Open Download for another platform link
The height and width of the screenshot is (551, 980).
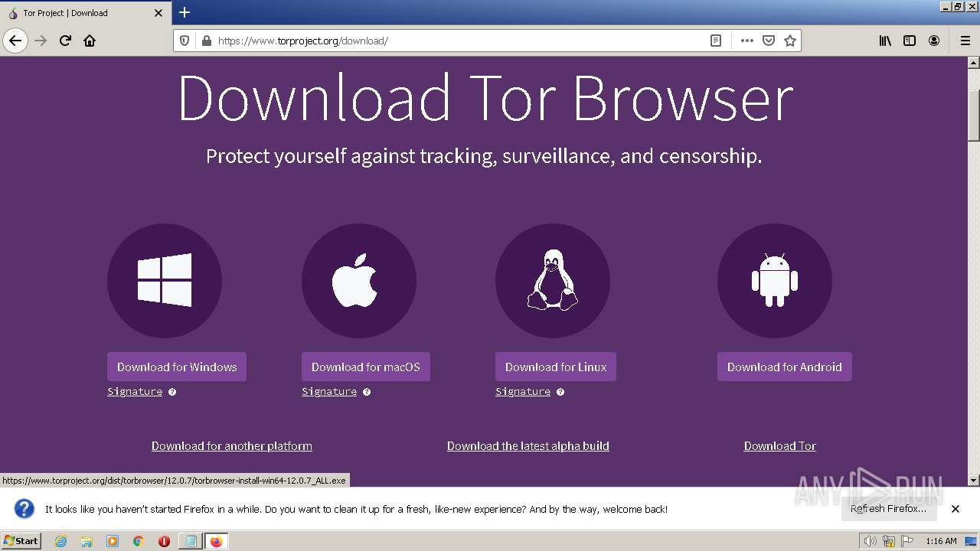point(232,445)
